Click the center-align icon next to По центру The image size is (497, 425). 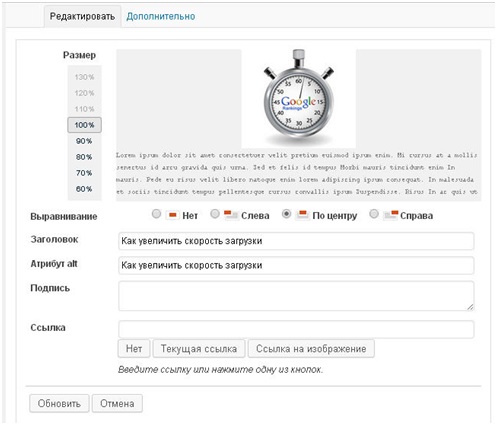click(302, 215)
